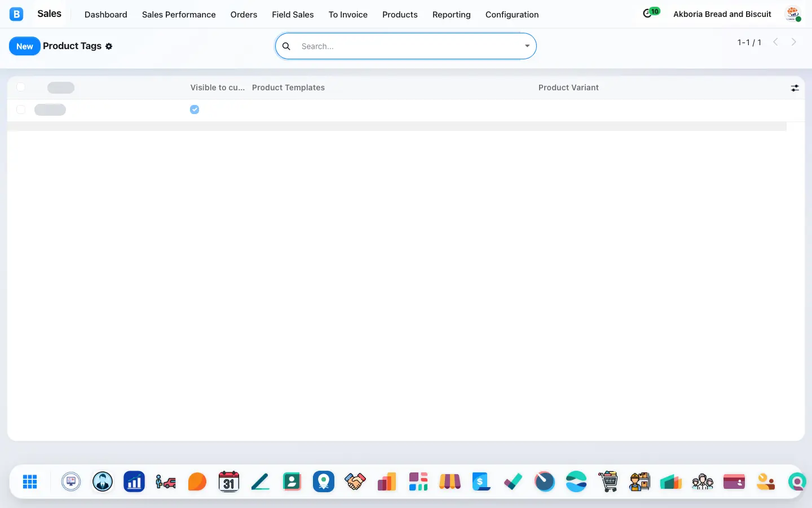Viewport: 812px width, 508px height.
Task: Open the striped awning shop app
Action: click(450, 481)
